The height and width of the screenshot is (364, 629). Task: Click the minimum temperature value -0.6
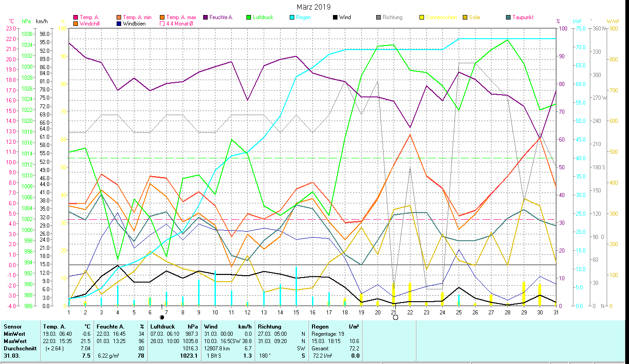coord(86,334)
